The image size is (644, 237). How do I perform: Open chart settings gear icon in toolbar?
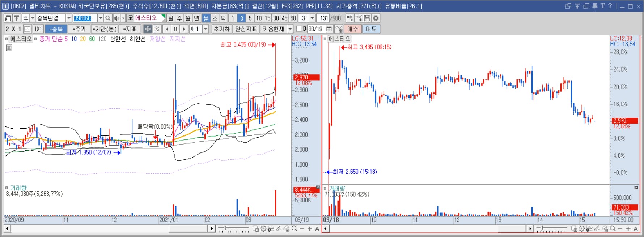coord(376,18)
